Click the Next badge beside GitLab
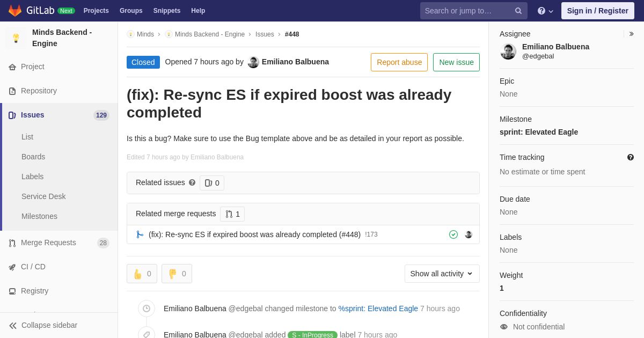The width and height of the screenshot is (644, 338). click(66, 11)
